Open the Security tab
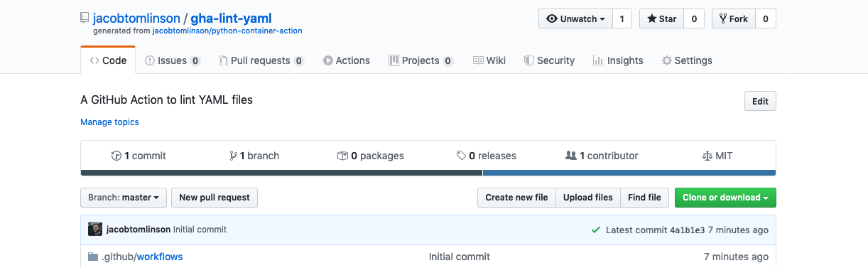Image resolution: width=868 pixels, height=268 pixels. (549, 60)
